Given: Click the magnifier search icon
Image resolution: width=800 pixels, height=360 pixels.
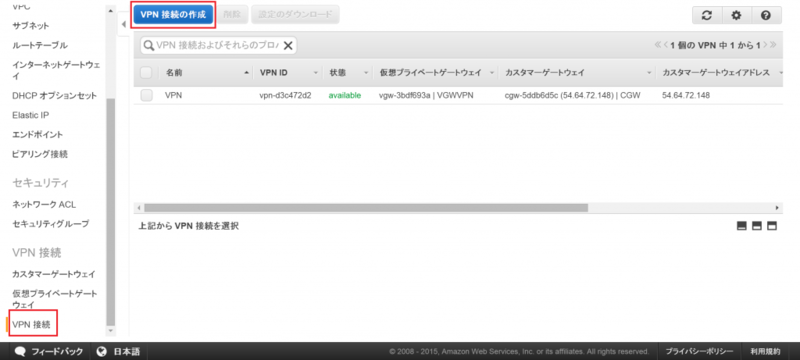Looking at the screenshot, I should pyautogui.click(x=148, y=45).
